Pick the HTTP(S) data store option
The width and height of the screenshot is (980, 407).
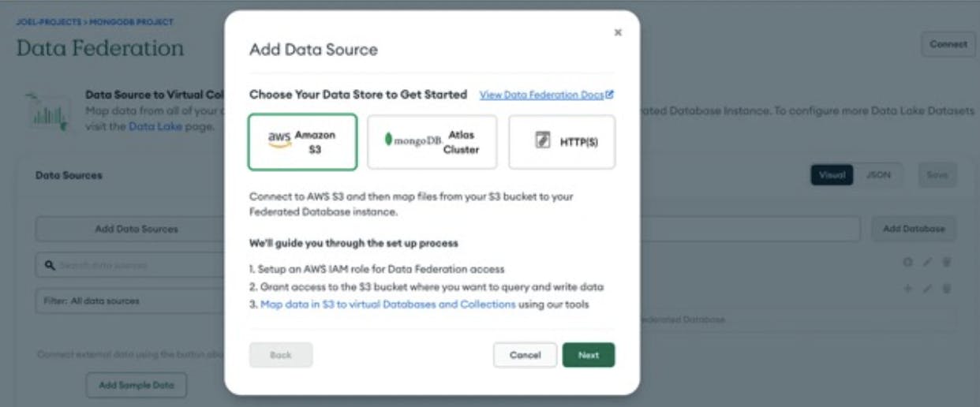[562, 142]
